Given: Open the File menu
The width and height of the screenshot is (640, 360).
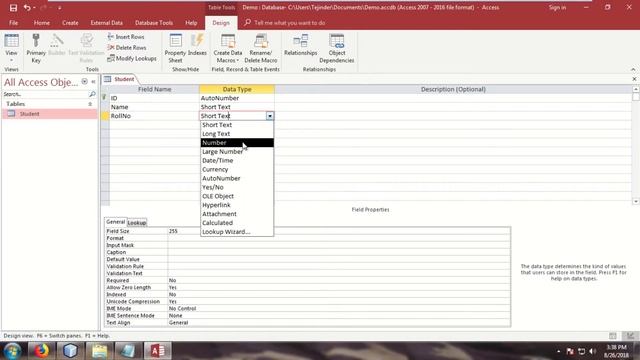Looking at the screenshot, I should coord(13,23).
